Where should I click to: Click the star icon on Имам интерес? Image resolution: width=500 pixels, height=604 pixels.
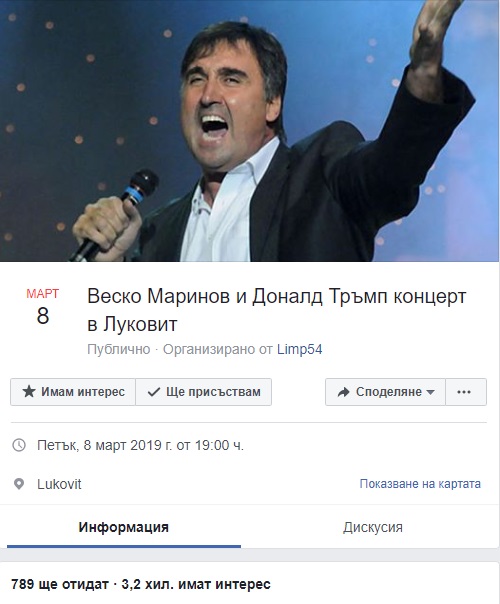point(29,392)
